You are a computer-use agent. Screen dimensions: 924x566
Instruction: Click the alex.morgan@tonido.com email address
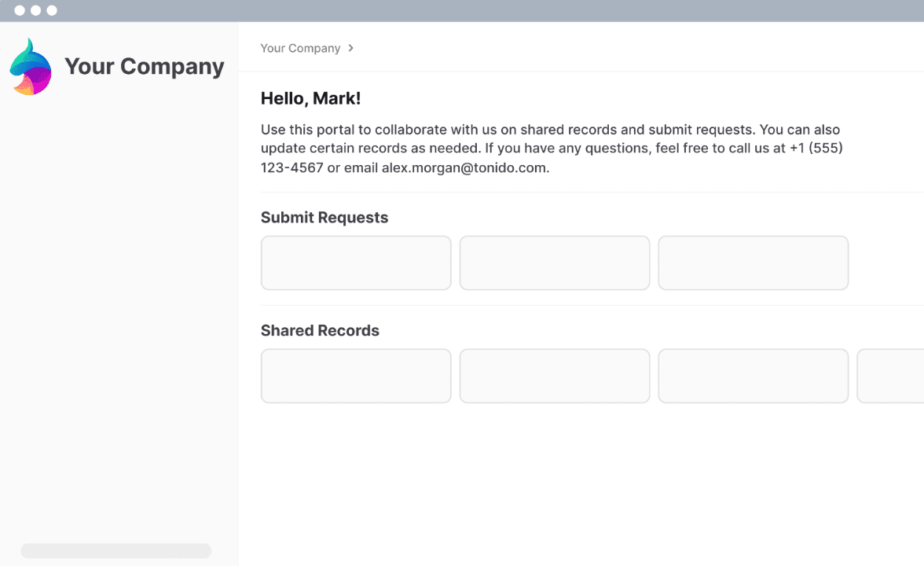(464, 167)
